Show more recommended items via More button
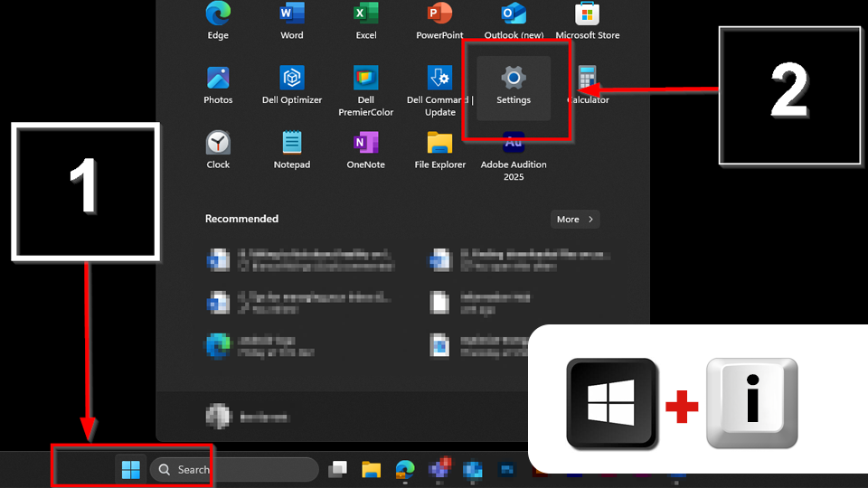This screenshot has width=868, height=488. (x=575, y=219)
